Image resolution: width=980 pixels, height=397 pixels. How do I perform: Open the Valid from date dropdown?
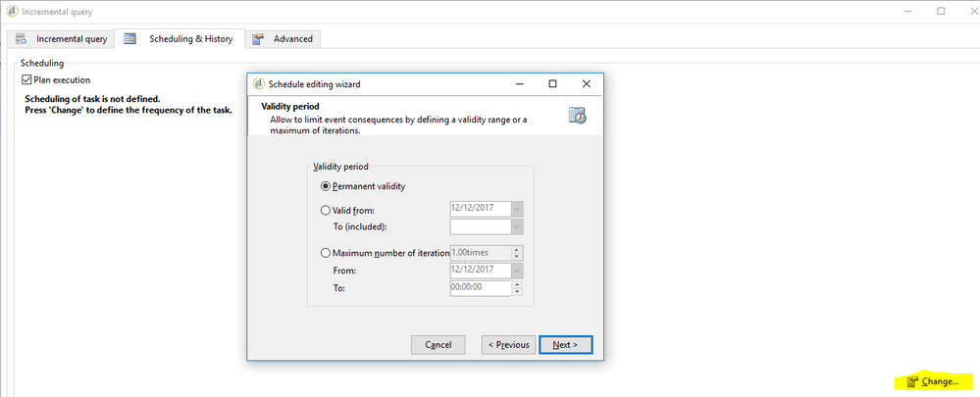(x=517, y=209)
